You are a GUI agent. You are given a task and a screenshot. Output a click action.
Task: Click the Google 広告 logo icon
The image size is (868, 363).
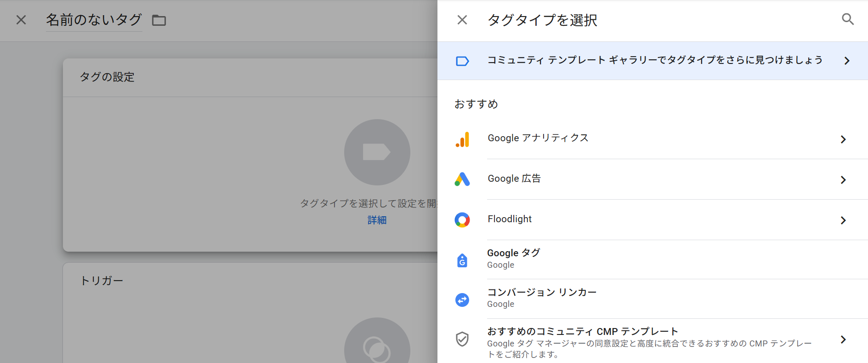[x=462, y=179]
